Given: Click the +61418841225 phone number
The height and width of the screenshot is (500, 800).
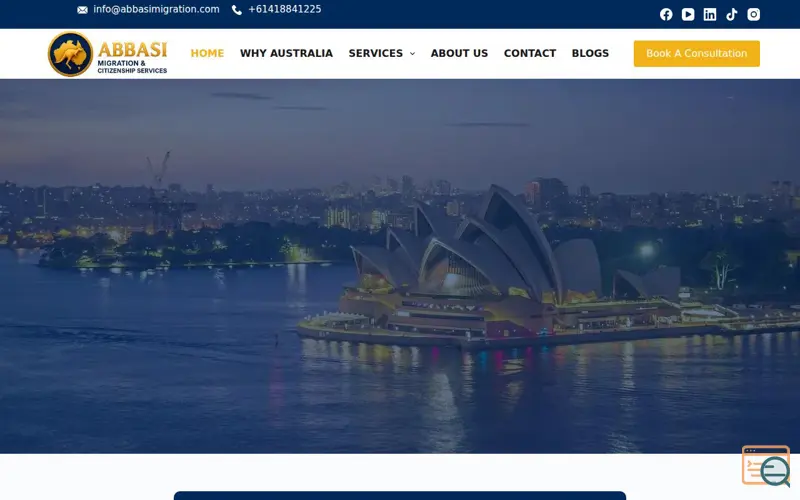Looking at the screenshot, I should coord(285,9).
